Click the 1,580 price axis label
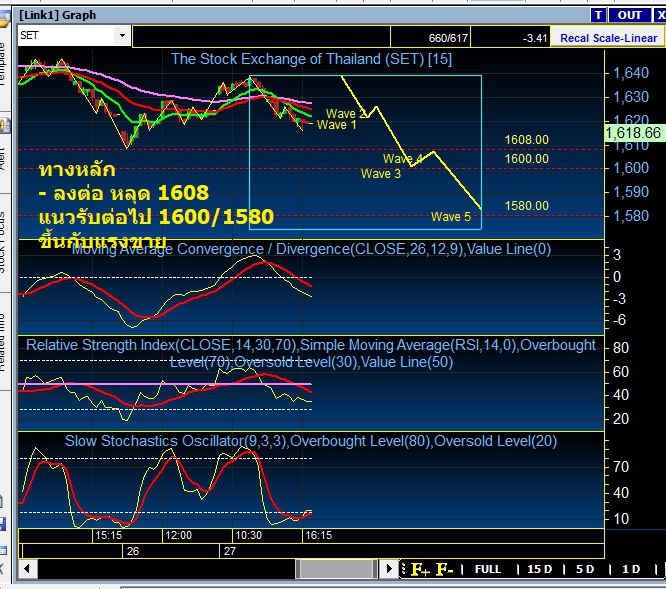 [x=631, y=216]
